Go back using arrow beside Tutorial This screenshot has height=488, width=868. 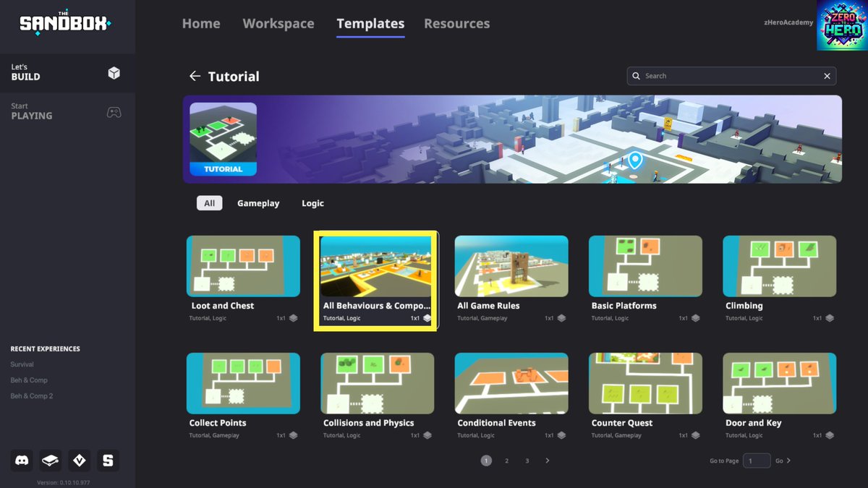(195, 76)
